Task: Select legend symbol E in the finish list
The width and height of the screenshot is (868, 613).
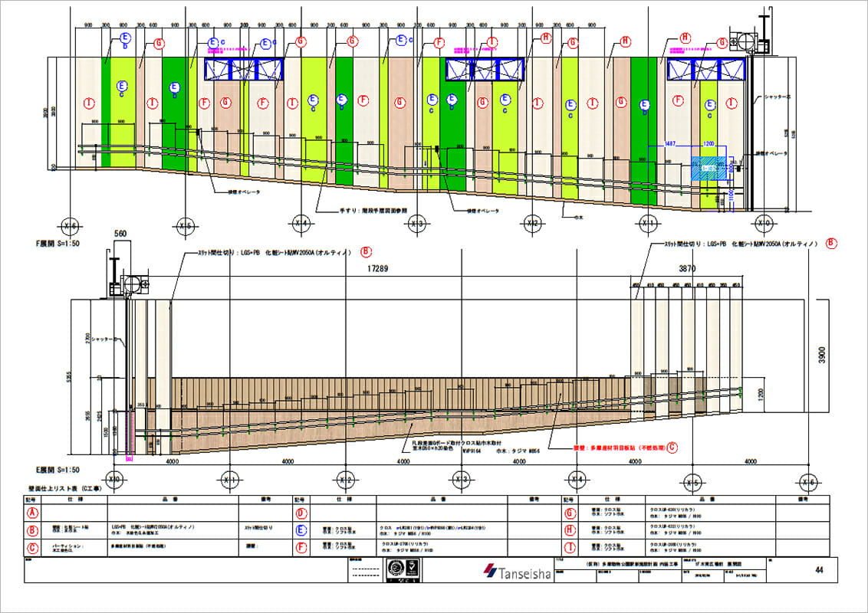Action: tap(301, 529)
